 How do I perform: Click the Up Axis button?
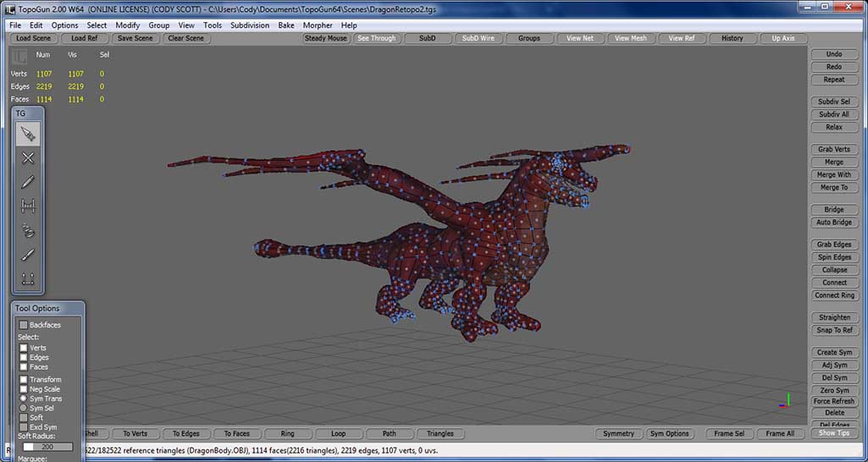tap(782, 38)
